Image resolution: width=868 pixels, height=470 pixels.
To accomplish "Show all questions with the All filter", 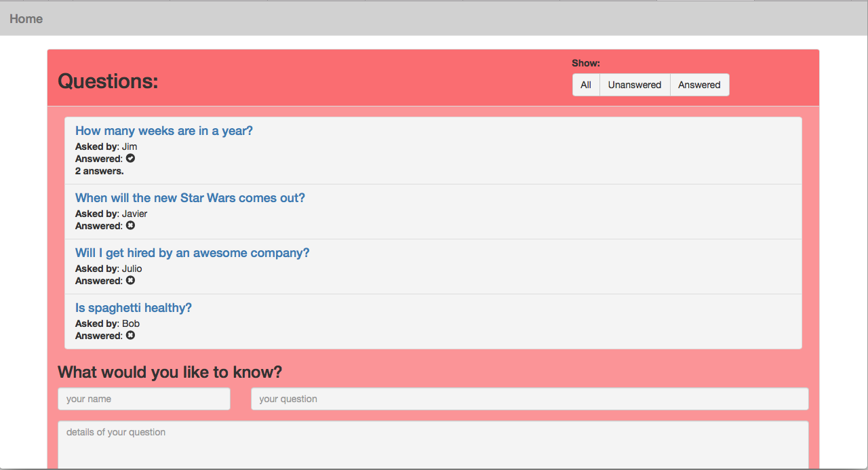I will (x=586, y=85).
